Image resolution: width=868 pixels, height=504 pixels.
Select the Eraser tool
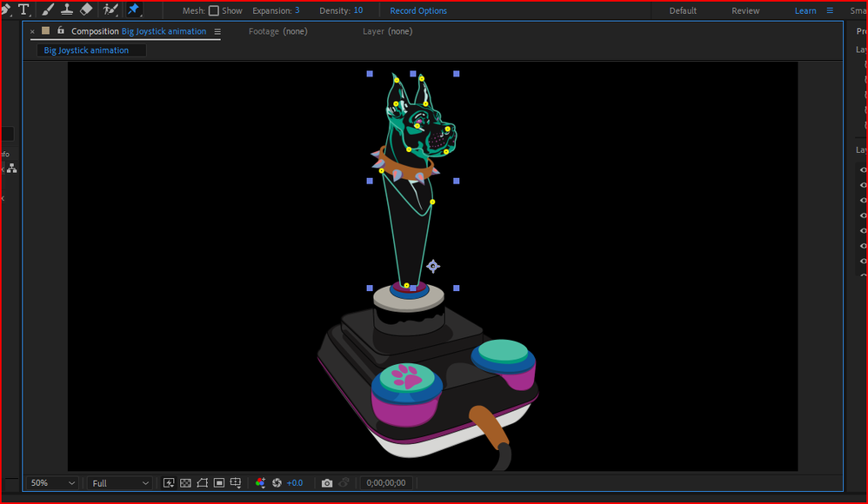[86, 10]
